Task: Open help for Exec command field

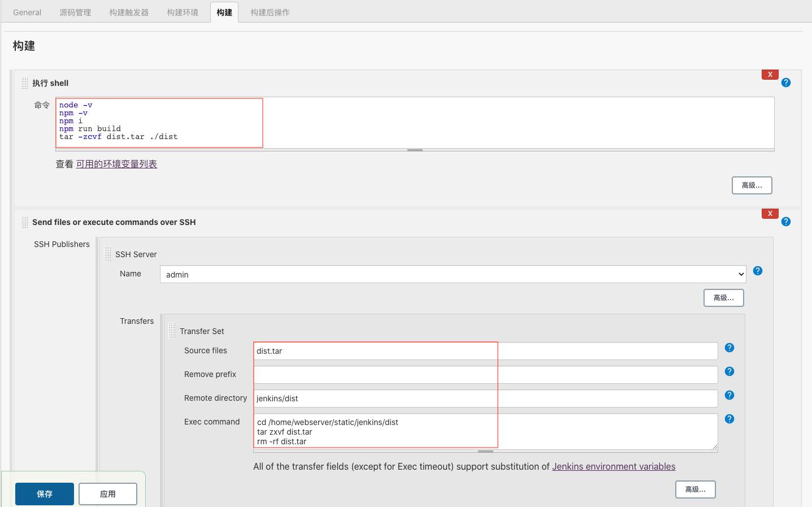Action: [730, 419]
